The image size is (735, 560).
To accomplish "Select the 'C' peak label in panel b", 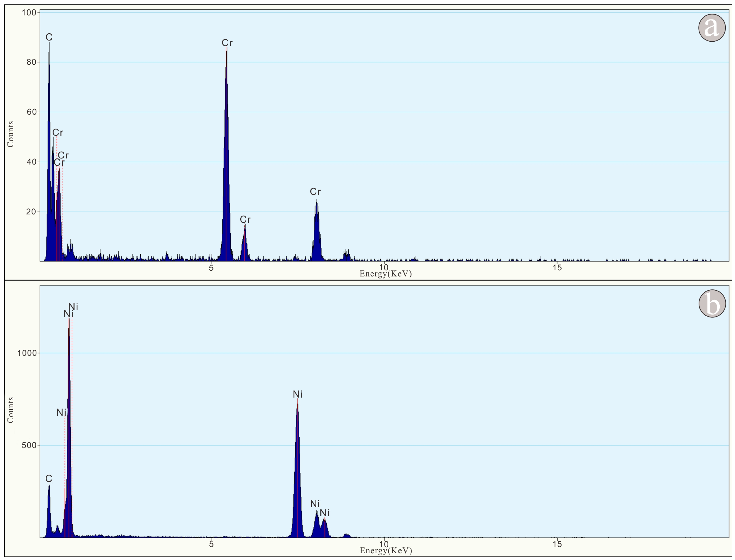I will click(49, 479).
